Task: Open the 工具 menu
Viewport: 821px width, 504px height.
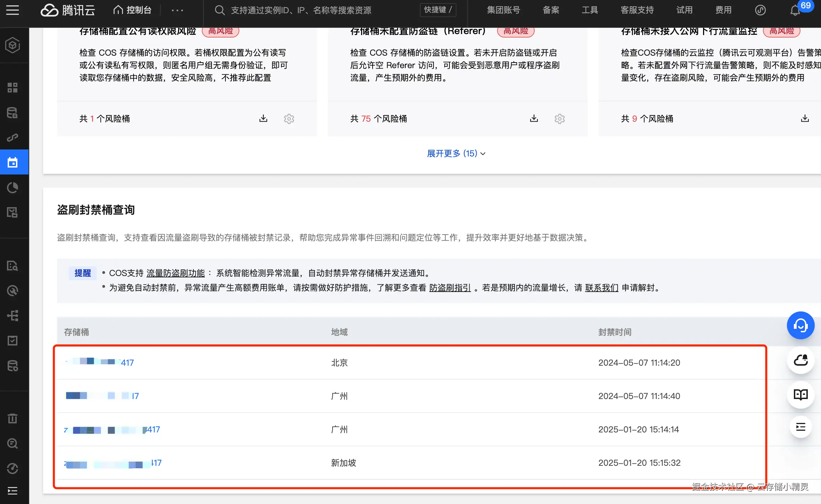Action: [x=590, y=10]
